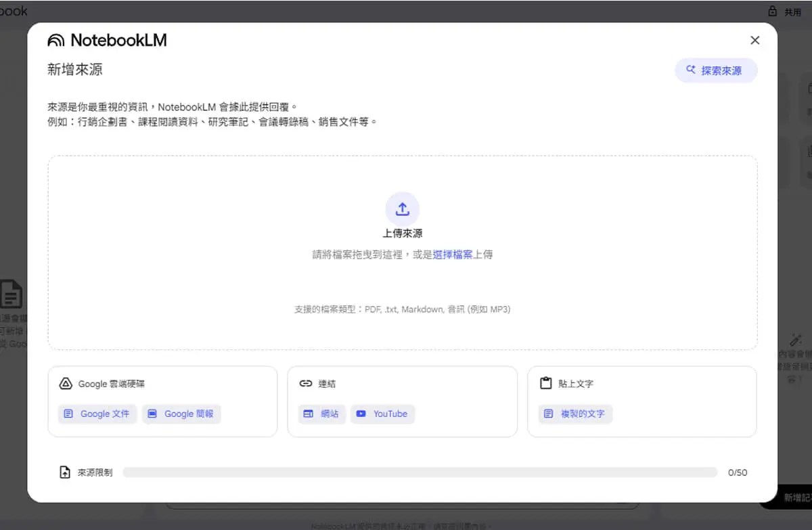Select the Google 簡報 chip

coord(181,414)
